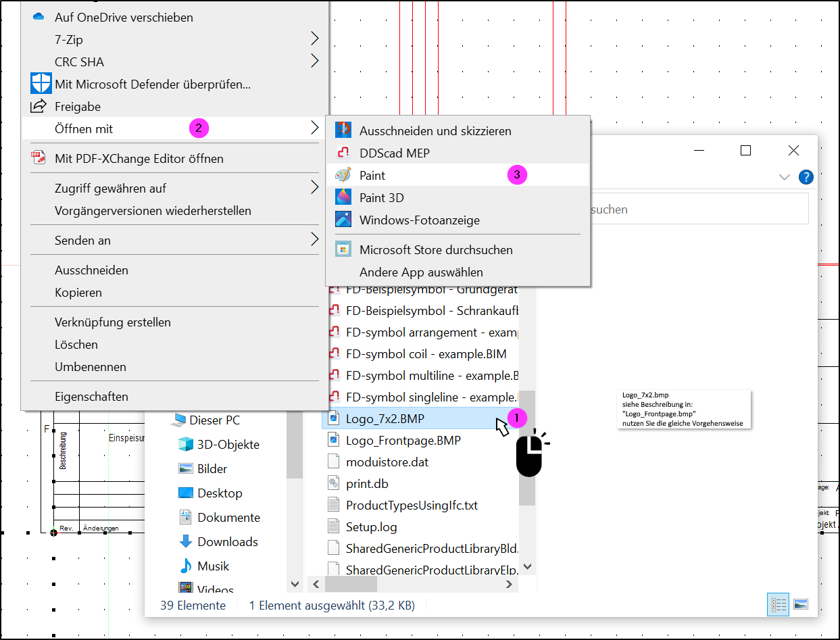Select the FD-Beispielsymbol - Schrankaufb file
The image size is (840, 640).
pyautogui.click(x=432, y=310)
